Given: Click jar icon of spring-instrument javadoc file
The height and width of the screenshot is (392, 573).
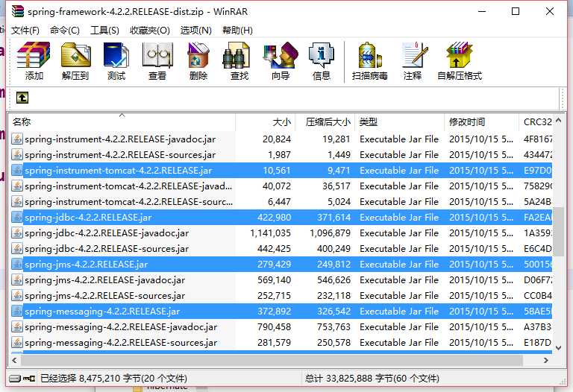Looking at the screenshot, I should click(x=17, y=139).
